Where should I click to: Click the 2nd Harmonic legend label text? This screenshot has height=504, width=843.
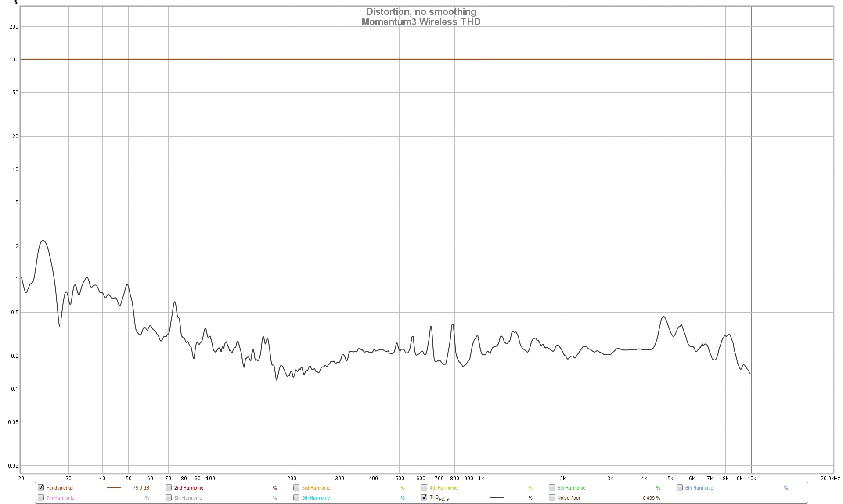pyautogui.click(x=188, y=488)
